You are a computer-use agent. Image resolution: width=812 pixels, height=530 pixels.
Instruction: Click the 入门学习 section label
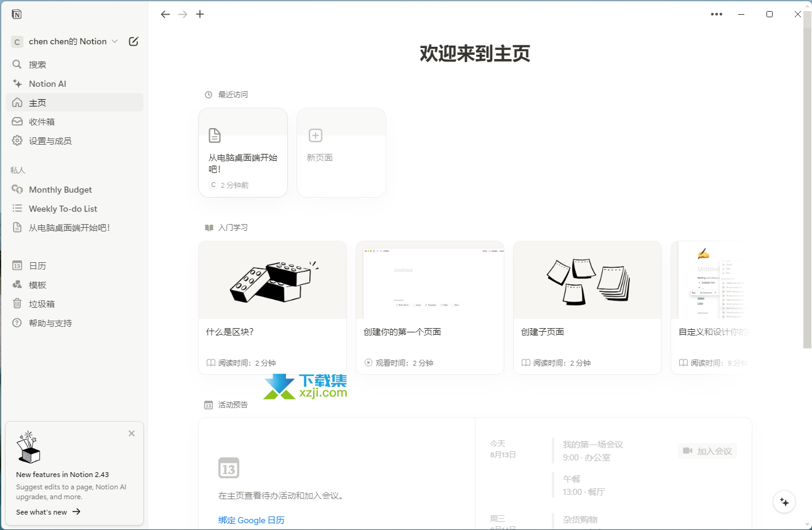point(233,228)
